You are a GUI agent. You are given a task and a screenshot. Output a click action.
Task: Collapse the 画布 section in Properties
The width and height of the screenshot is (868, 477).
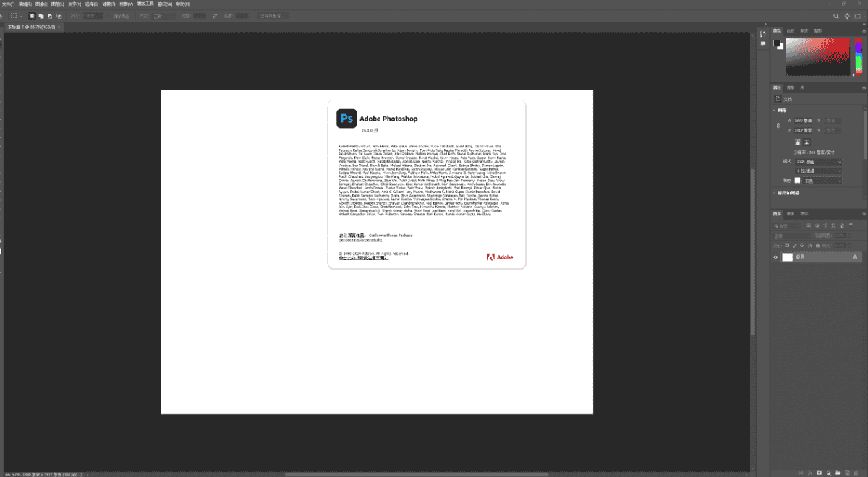pos(773,110)
